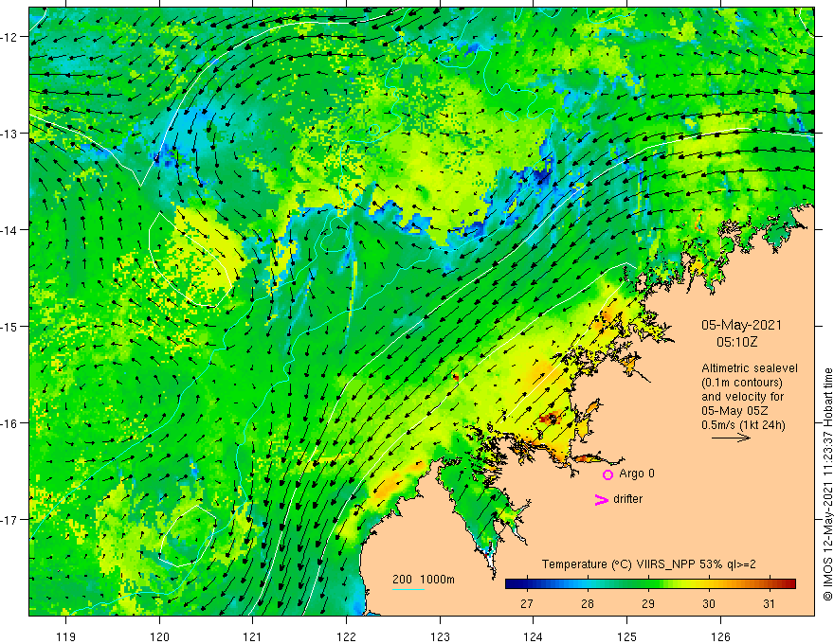Click the Temperature VIIRS_NPP colorbar title
The width and height of the screenshot is (834, 644).
648,564
